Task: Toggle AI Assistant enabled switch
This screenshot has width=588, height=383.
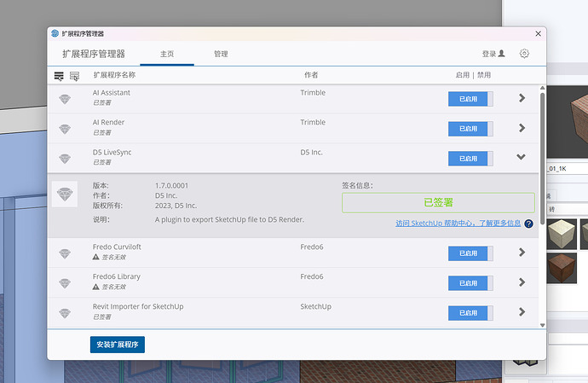Action: [x=470, y=99]
